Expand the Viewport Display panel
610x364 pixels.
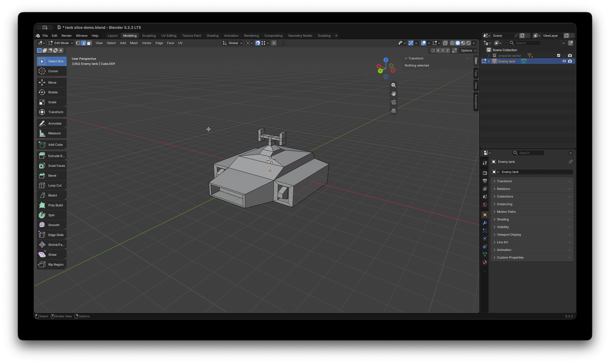coord(532,235)
